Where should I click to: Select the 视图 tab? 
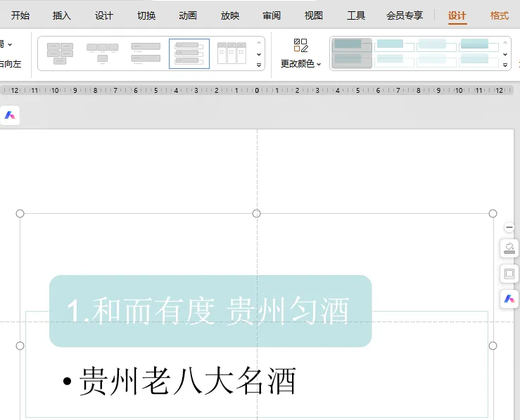pyautogui.click(x=313, y=15)
